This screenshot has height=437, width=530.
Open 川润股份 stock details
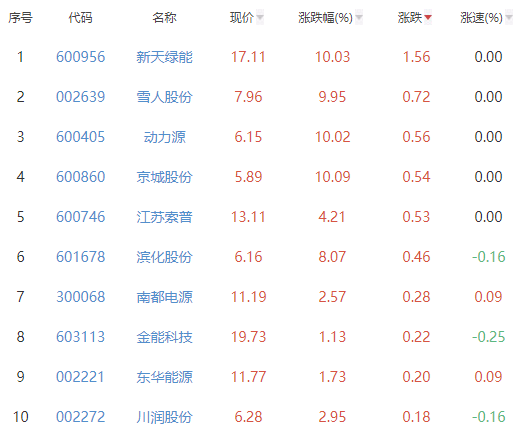[165, 417]
